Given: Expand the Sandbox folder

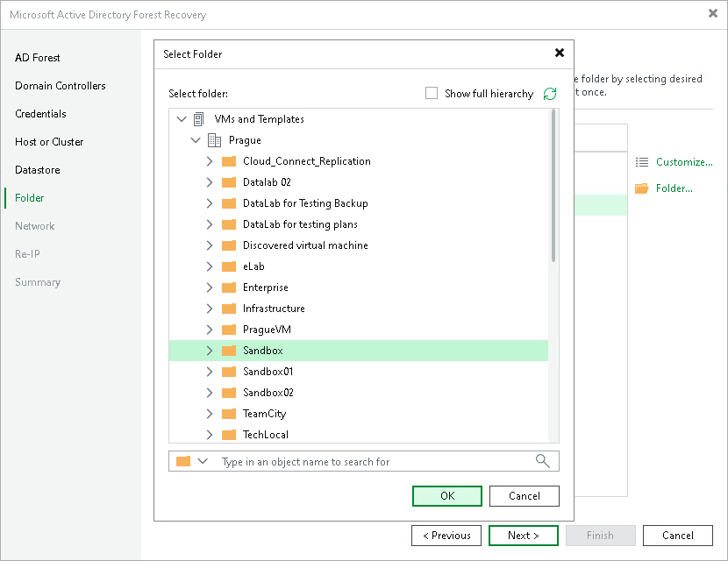Looking at the screenshot, I should click(210, 351).
